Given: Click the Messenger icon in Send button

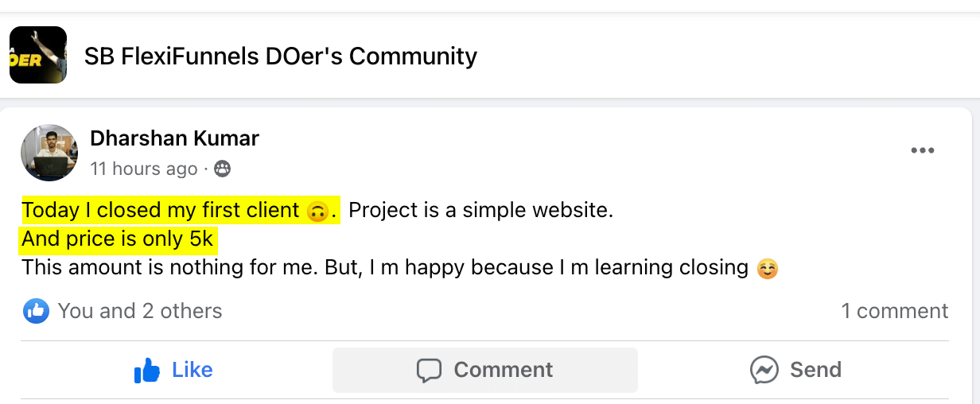Looking at the screenshot, I should 764,370.
